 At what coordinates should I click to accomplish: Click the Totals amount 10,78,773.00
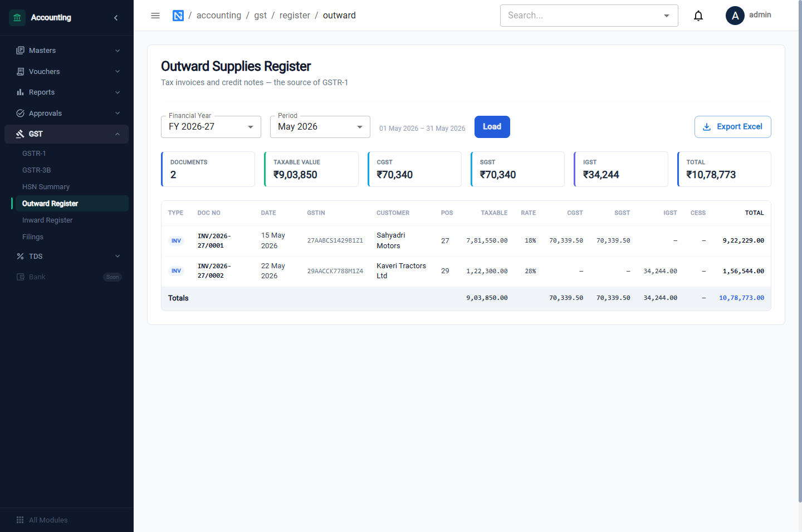point(742,298)
